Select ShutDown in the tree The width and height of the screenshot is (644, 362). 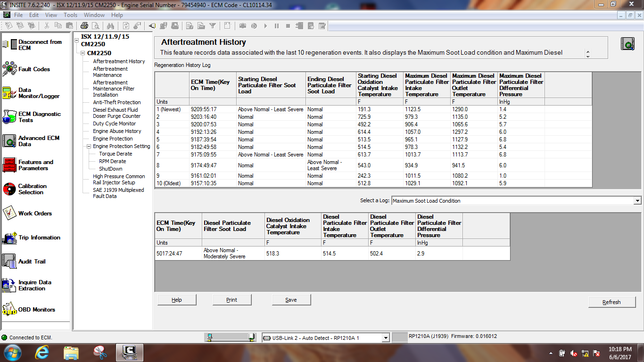point(111,169)
